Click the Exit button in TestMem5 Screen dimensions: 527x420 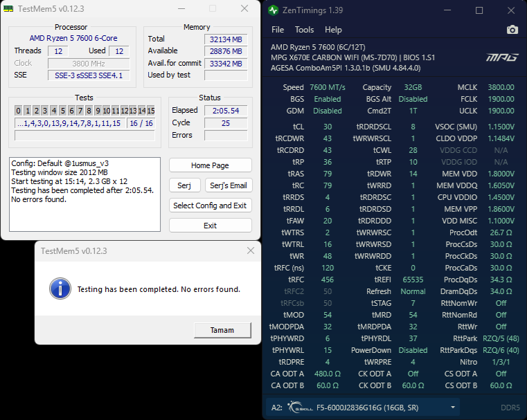tap(210, 226)
